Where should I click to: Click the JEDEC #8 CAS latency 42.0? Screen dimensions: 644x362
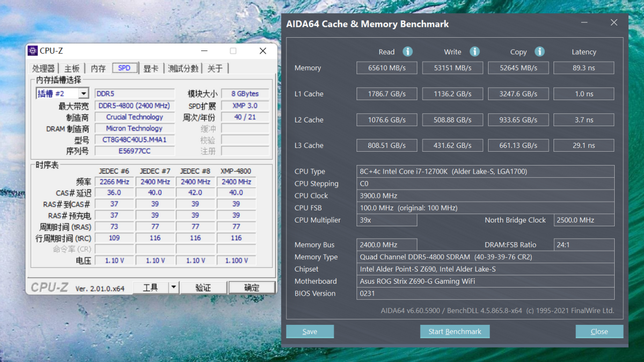pos(195,192)
